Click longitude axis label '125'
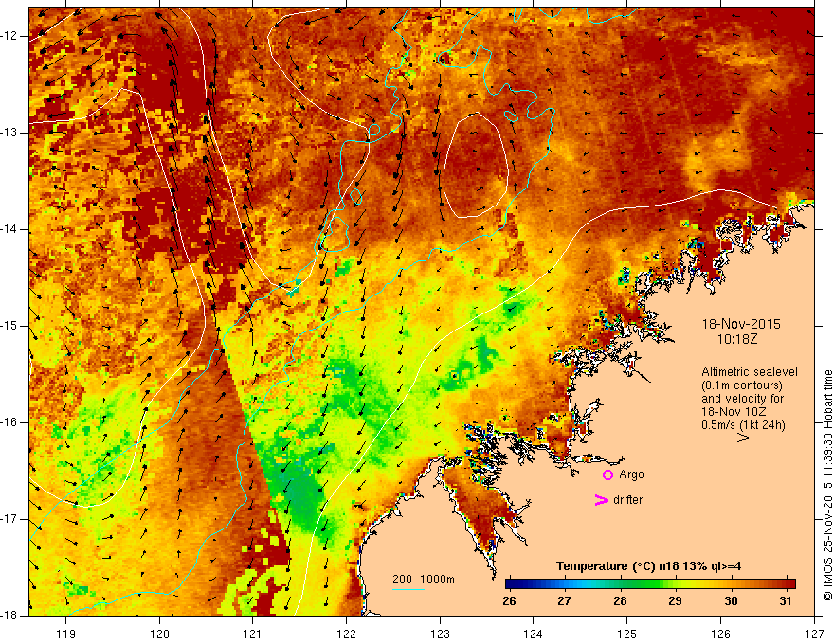834x644 pixels. click(627, 634)
